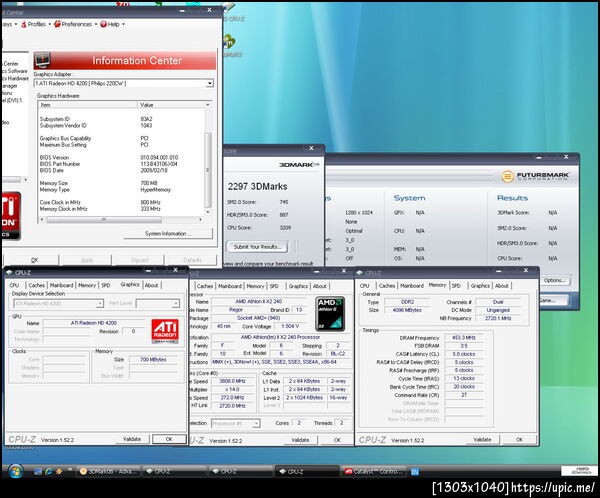Click Submit Your Results button
The height and width of the screenshot is (498, 600).
pyautogui.click(x=258, y=247)
